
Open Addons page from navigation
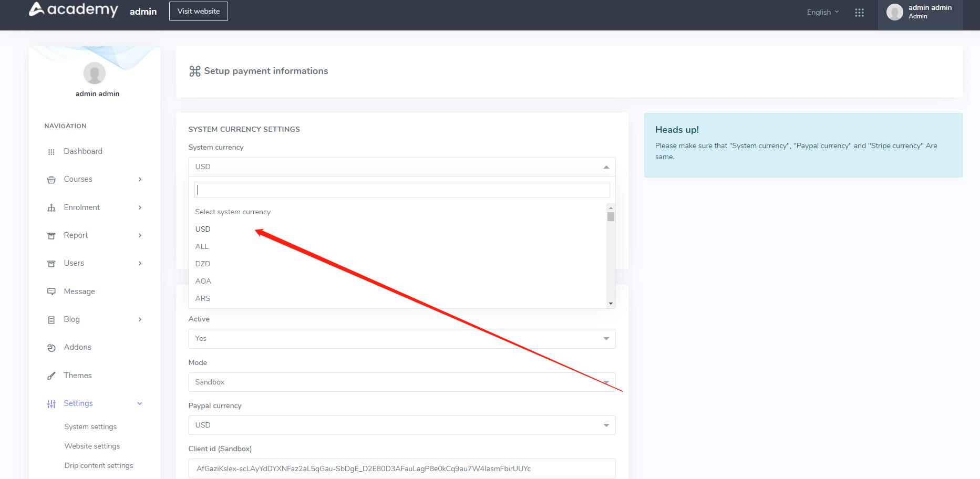click(x=77, y=347)
